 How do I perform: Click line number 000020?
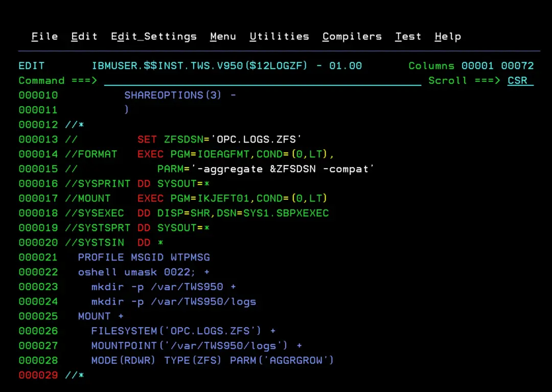pos(38,243)
